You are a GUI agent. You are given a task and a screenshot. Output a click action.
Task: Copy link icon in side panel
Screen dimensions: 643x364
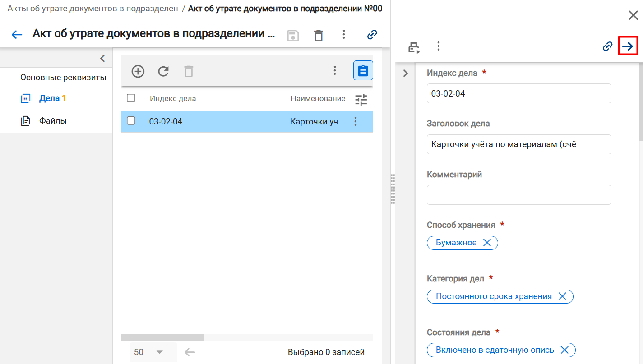click(x=608, y=46)
